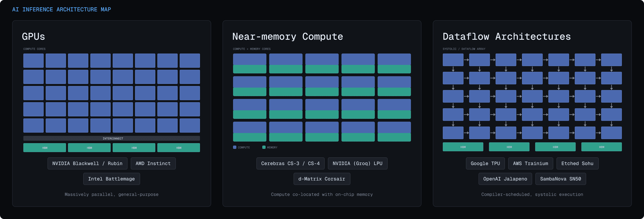
Task: Click the AI INFERENCE ARCHITECTURE MAP title
Action: [62, 10]
